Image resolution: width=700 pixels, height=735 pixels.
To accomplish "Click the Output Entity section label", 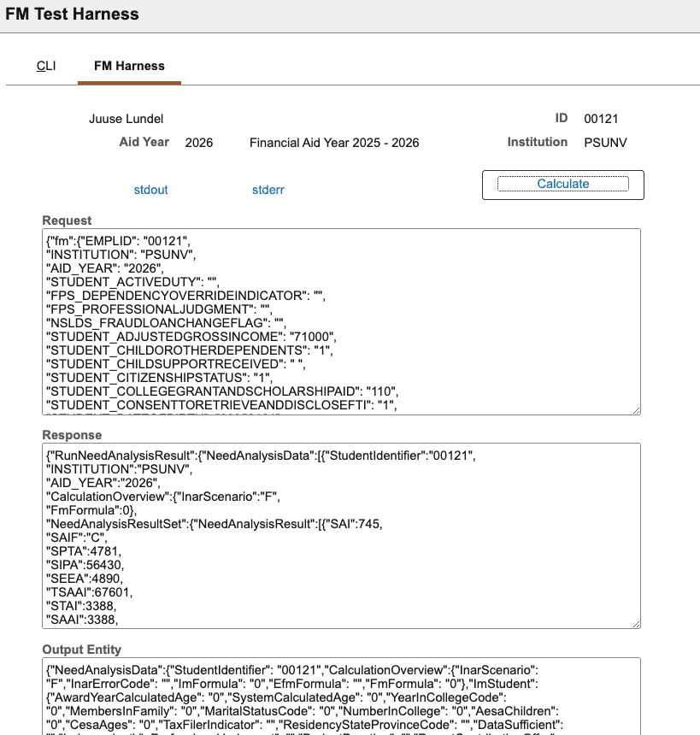I will (81, 650).
